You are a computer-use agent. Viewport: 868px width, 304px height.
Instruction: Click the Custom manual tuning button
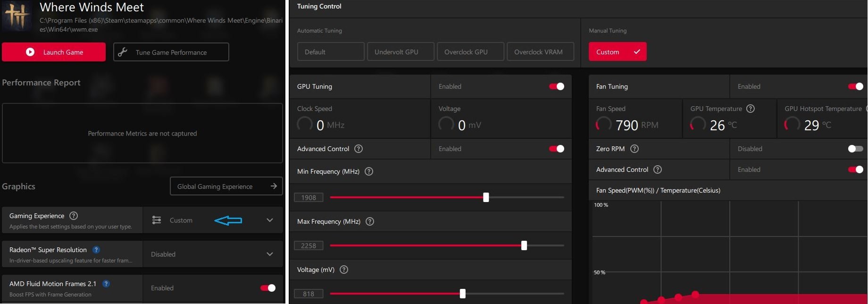pyautogui.click(x=618, y=51)
